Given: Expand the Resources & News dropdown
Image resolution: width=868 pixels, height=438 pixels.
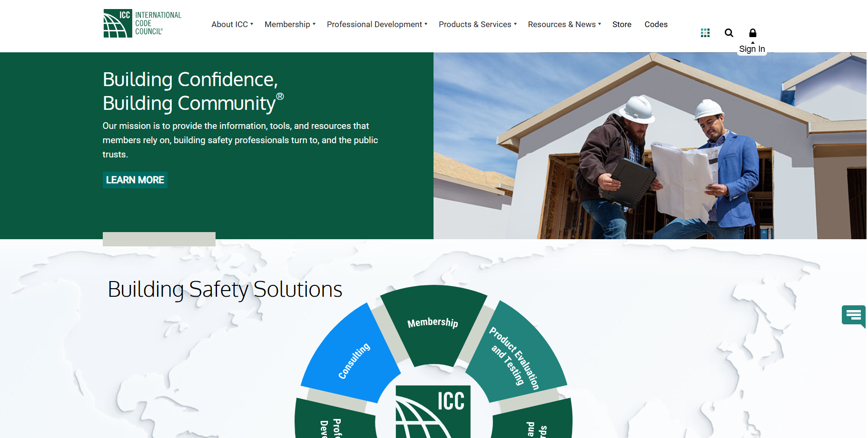Looking at the screenshot, I should 563,24.
